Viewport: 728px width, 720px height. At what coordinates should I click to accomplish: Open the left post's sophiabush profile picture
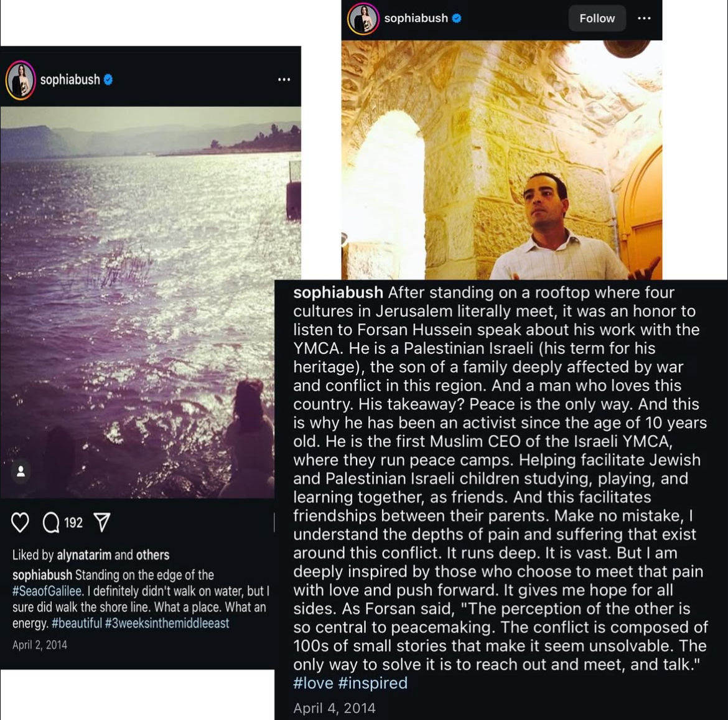[21, 80]
